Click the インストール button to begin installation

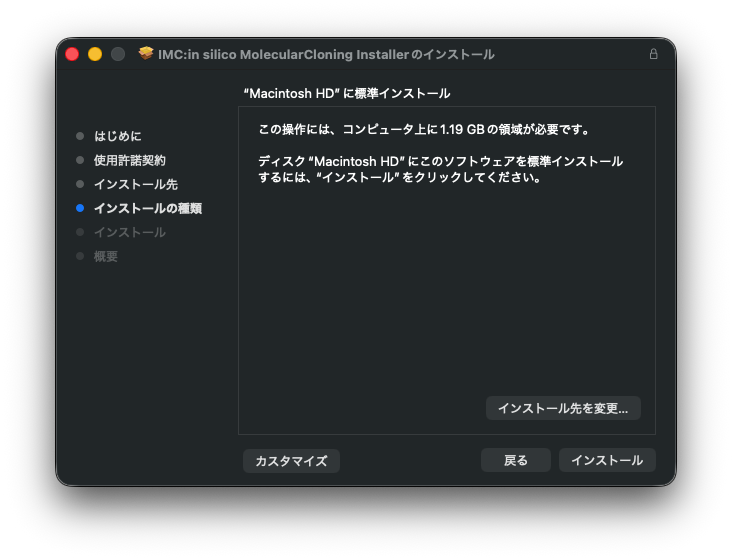607,460
